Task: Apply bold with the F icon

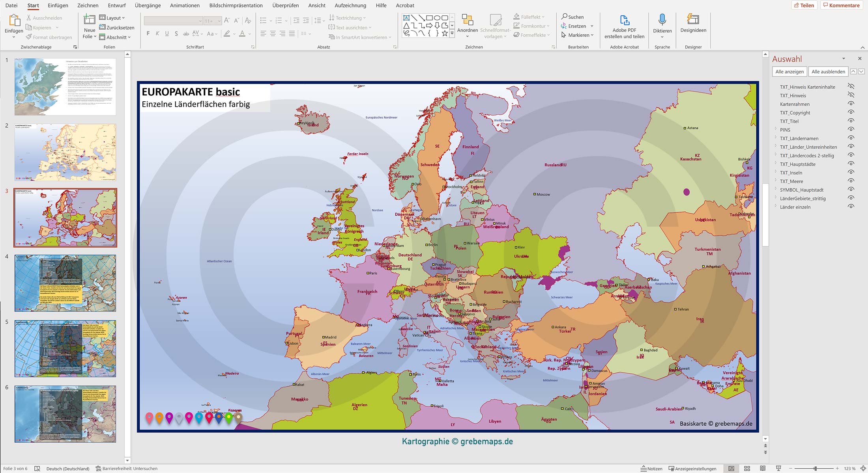Action: coord(148,34)
